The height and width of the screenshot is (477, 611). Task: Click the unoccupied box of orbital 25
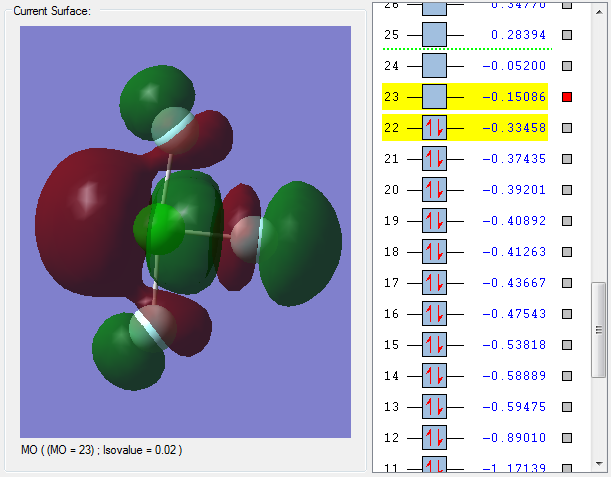pos(434,35)
